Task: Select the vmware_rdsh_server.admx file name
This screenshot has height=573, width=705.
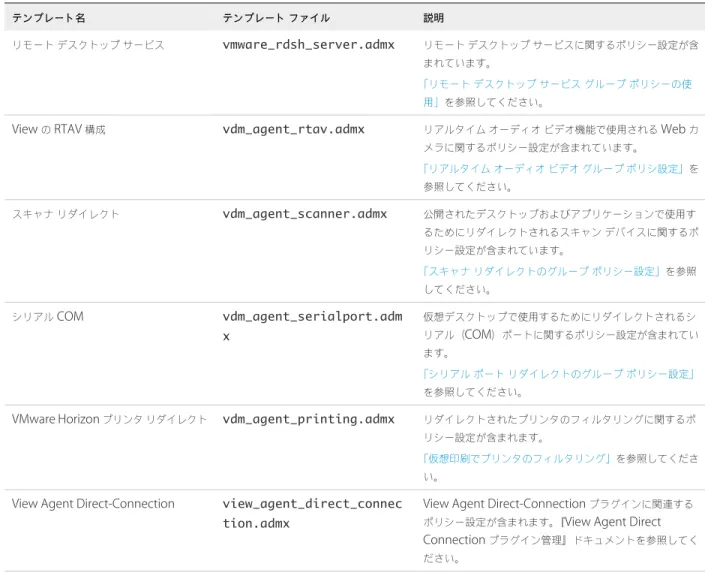Action: (x=308, y=45)
